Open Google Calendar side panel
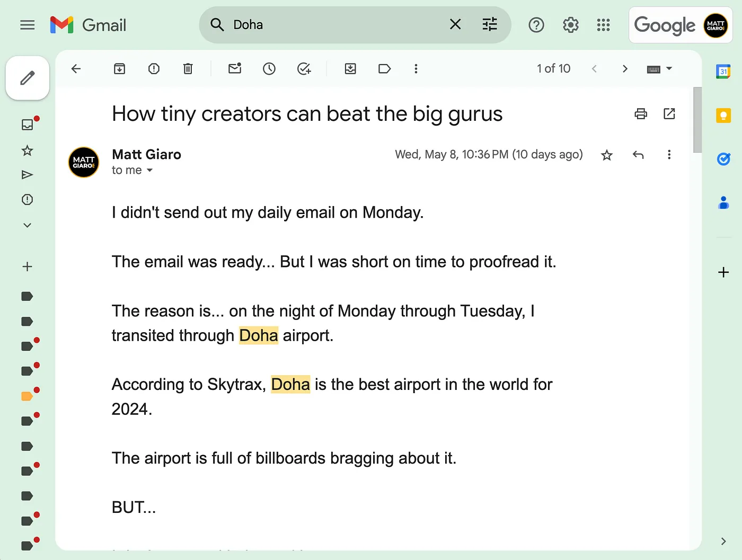 723,72
